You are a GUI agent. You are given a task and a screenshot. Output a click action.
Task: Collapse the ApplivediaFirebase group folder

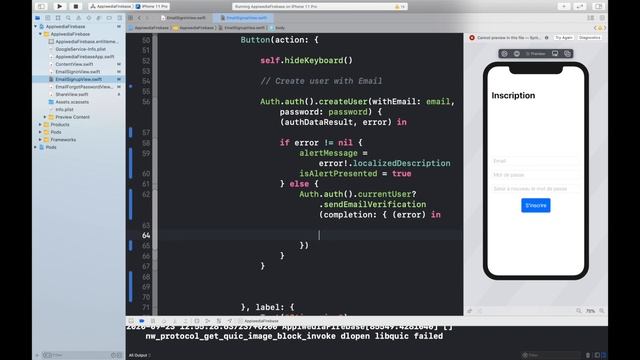click(x=40, y=34)
